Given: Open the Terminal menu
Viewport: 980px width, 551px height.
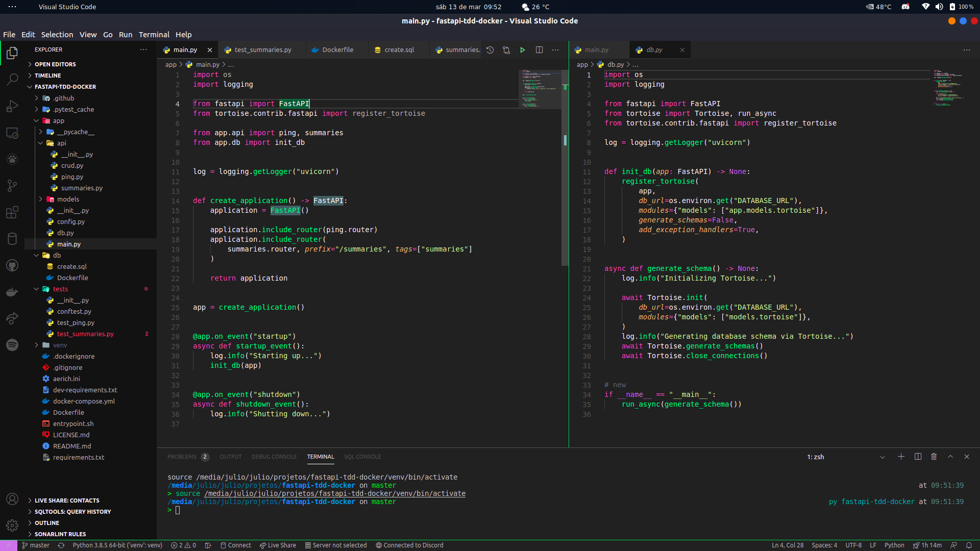Looking at the screenshot, I should coord(154,35).
